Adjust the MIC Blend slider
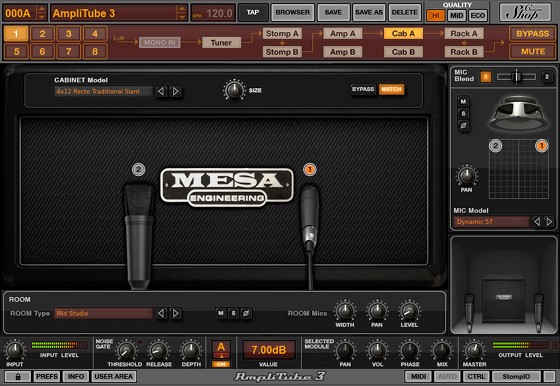 click(516, 77)
